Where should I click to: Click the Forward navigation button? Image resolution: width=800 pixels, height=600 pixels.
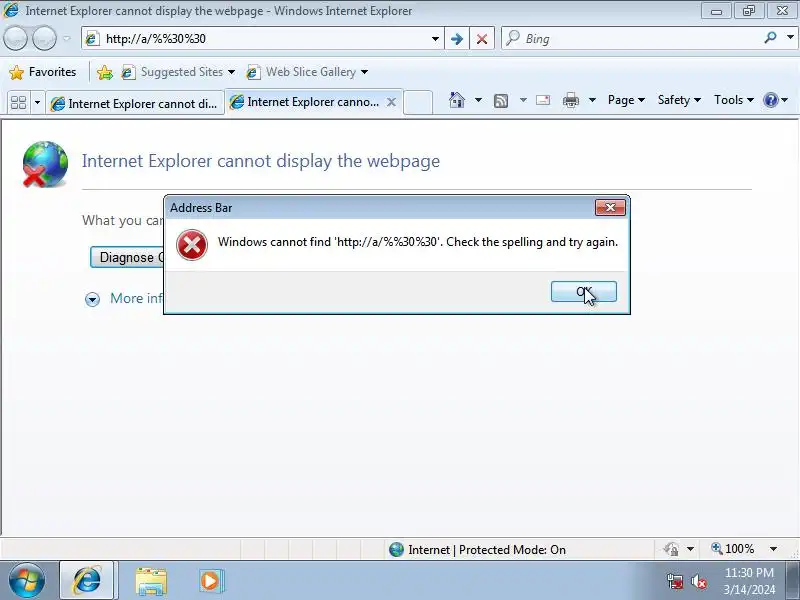point(44,39)
